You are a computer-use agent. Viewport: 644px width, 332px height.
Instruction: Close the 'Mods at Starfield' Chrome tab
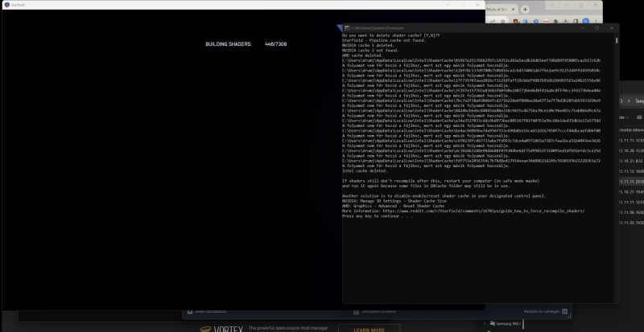[513, 9]
